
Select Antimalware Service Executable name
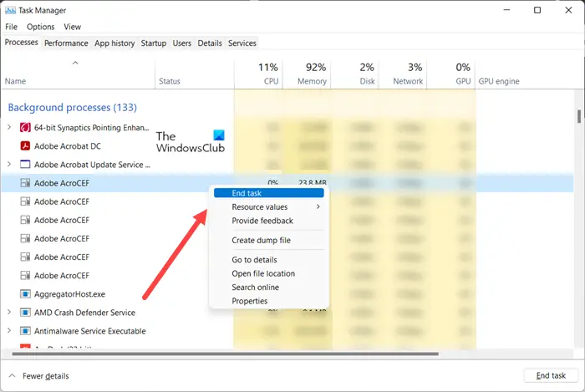coord(90,331)
